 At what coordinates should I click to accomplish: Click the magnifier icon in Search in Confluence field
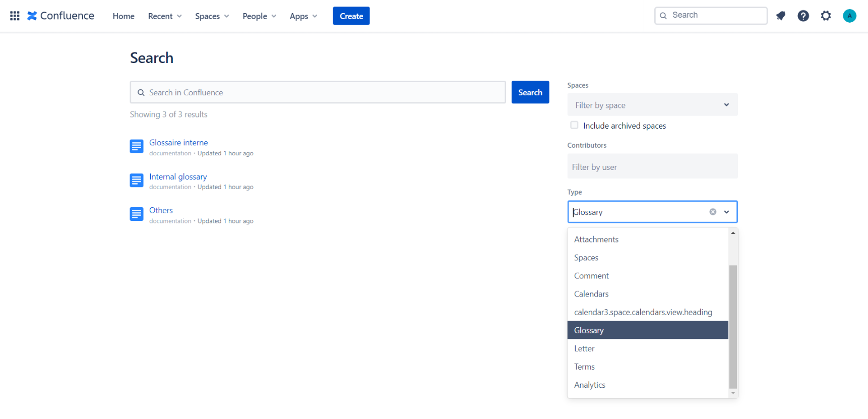[x=141, y=93]
